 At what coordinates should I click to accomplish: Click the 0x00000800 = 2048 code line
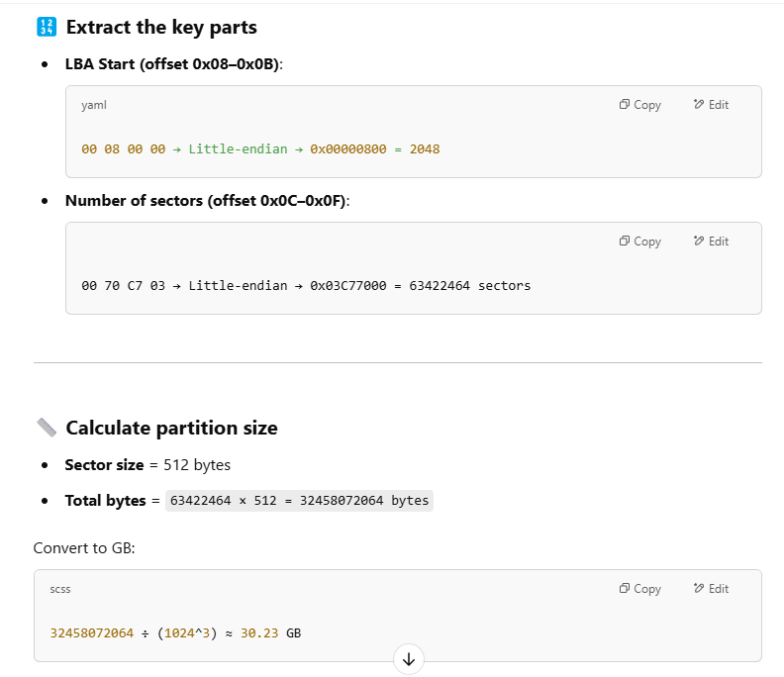click(260, 149)
